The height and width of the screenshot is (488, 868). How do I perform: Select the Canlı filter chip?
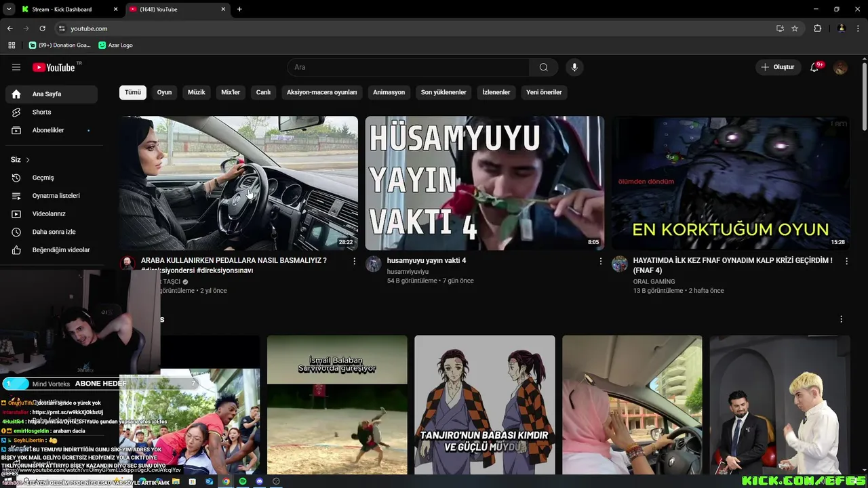pos(263,92)
